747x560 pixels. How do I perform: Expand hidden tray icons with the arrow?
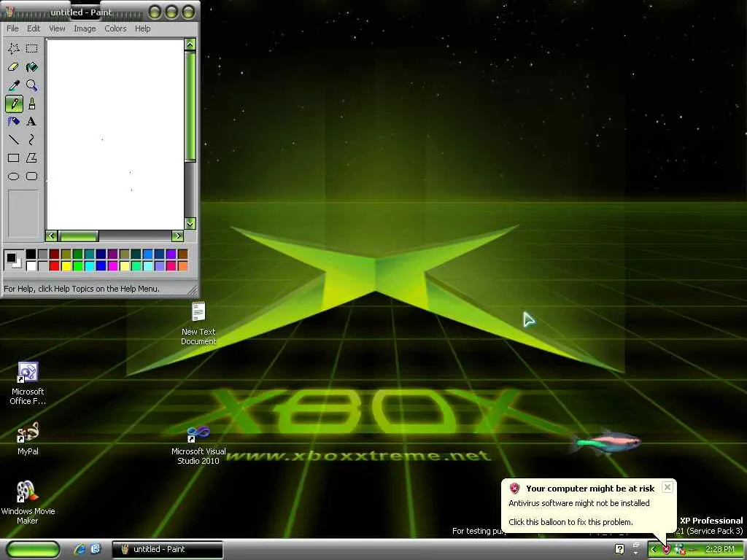pos(653,550)
